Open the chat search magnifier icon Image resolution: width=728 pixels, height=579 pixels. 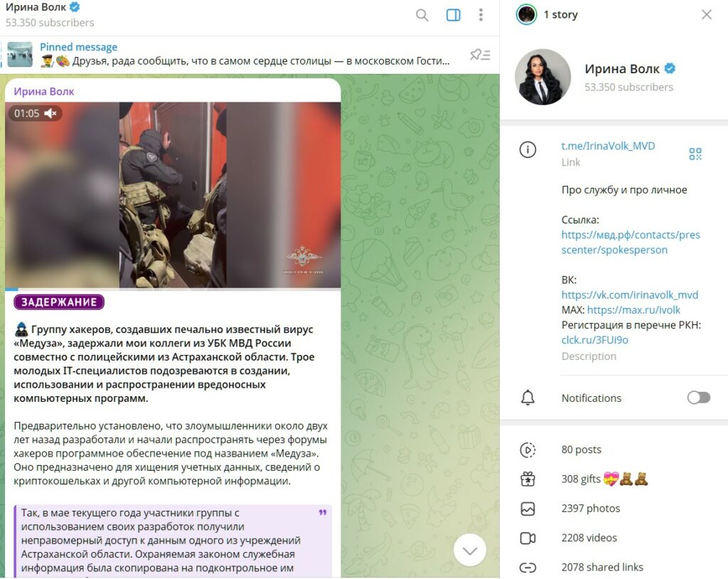pos(422,16)
